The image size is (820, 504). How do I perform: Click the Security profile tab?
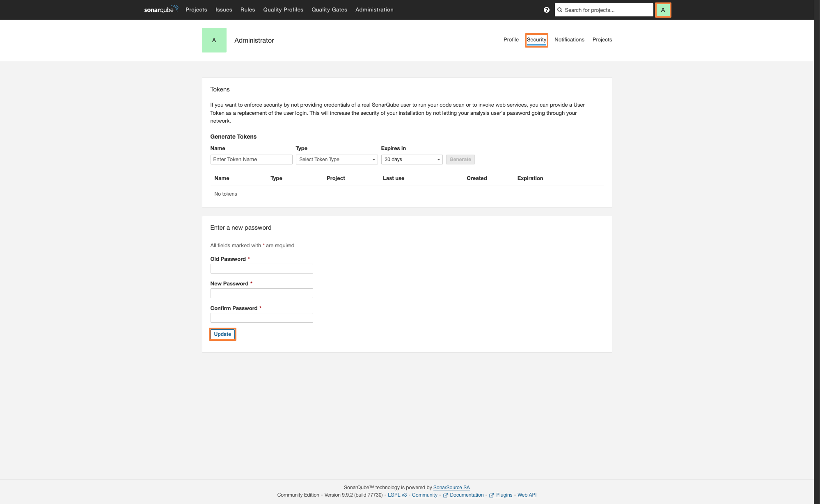536,40
